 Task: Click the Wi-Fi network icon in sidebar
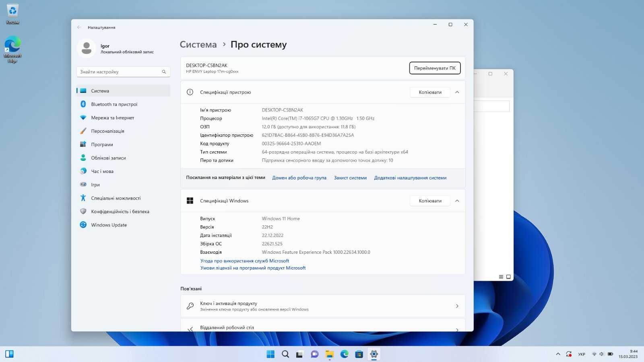tap(83, 118)
